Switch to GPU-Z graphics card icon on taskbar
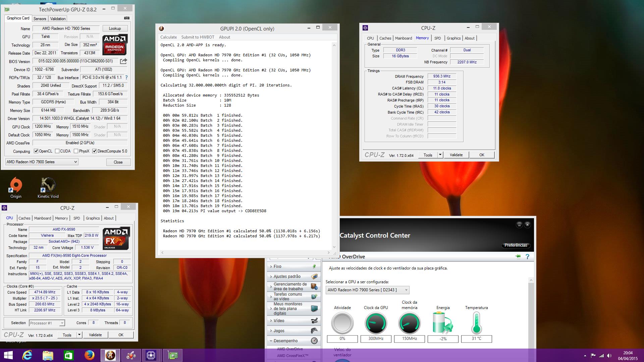The image size is (644, 362). click(172, 355)
